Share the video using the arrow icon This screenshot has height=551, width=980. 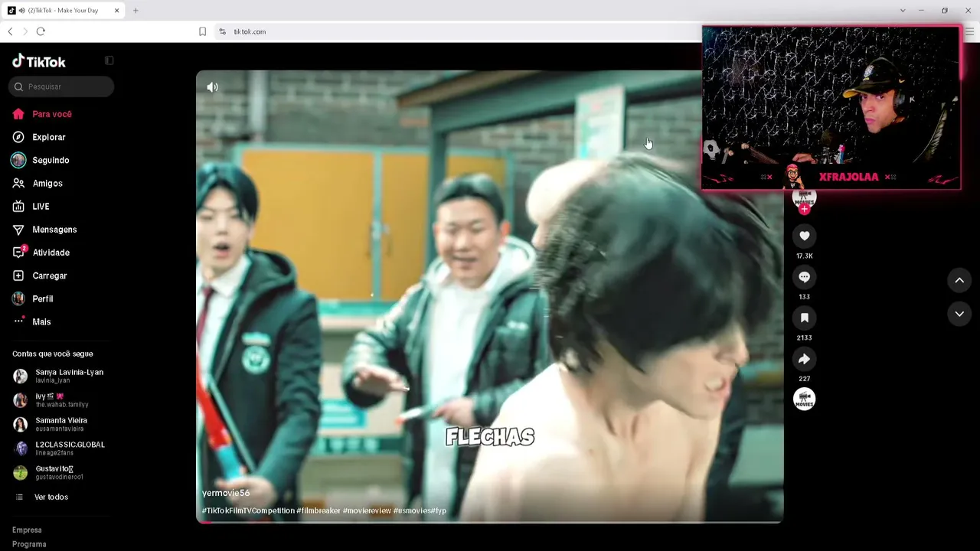[x=804, y=359]
